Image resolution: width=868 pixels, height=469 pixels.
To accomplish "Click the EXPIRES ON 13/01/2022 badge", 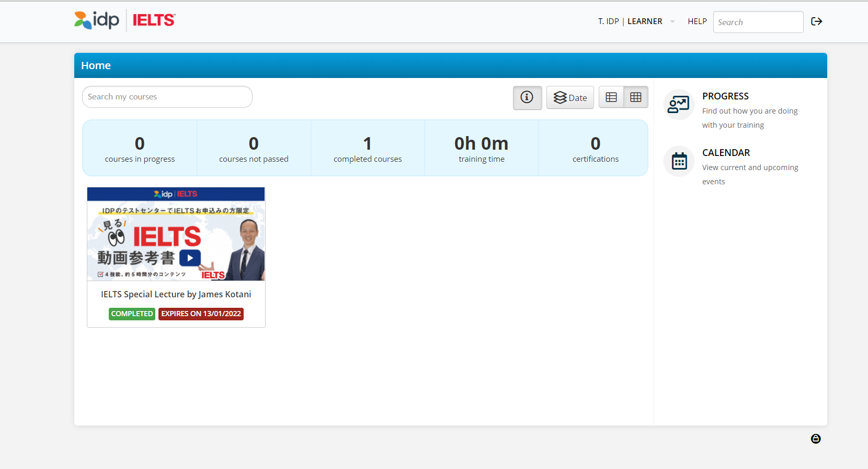I will coord(201,314).
